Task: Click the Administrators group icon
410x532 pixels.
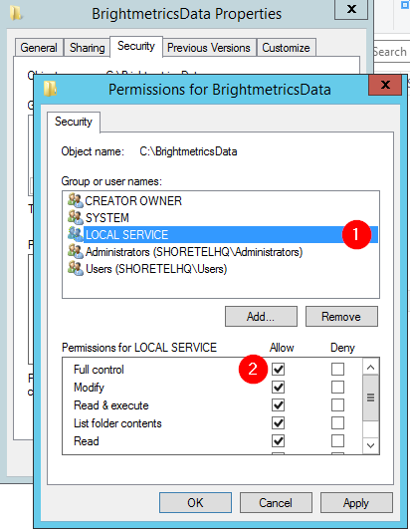Action: click(76, 252)
